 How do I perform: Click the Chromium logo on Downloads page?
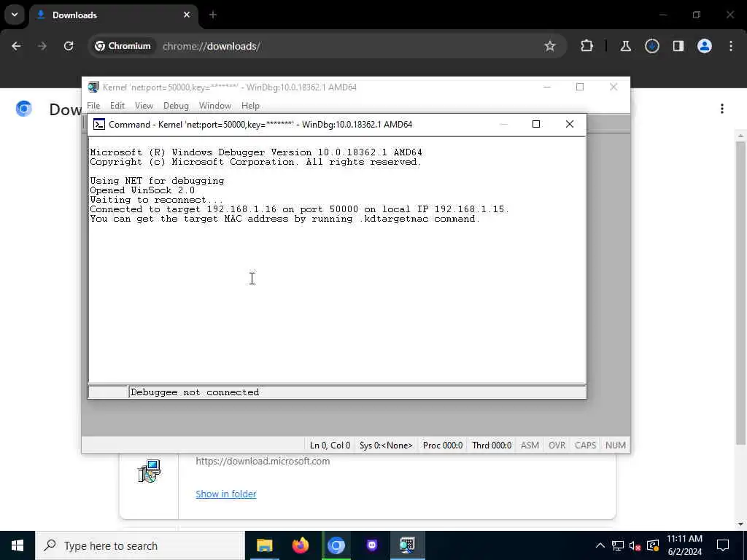click(x=24, y=109)
